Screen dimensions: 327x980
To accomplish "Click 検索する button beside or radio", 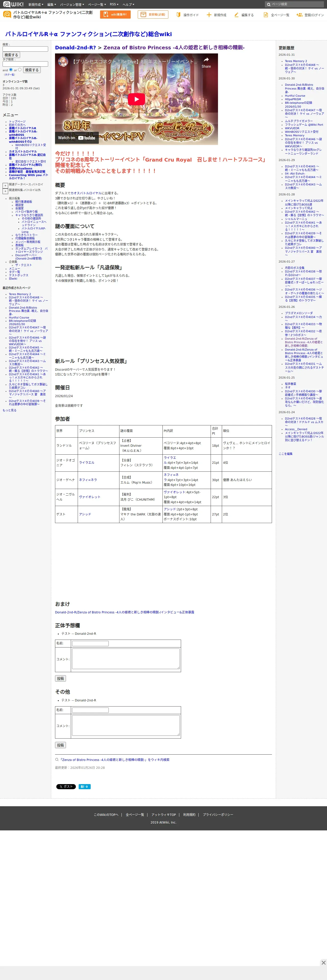I will click(x=32, y=70).
